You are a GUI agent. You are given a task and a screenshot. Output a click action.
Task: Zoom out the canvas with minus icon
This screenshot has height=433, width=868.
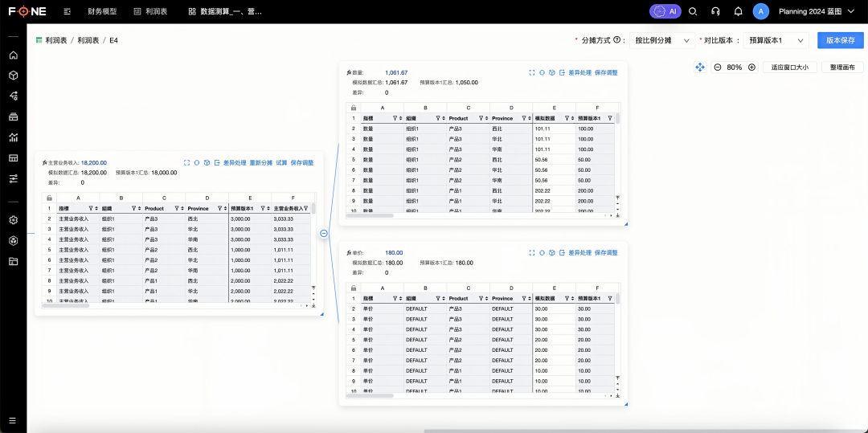click(718, 67)
